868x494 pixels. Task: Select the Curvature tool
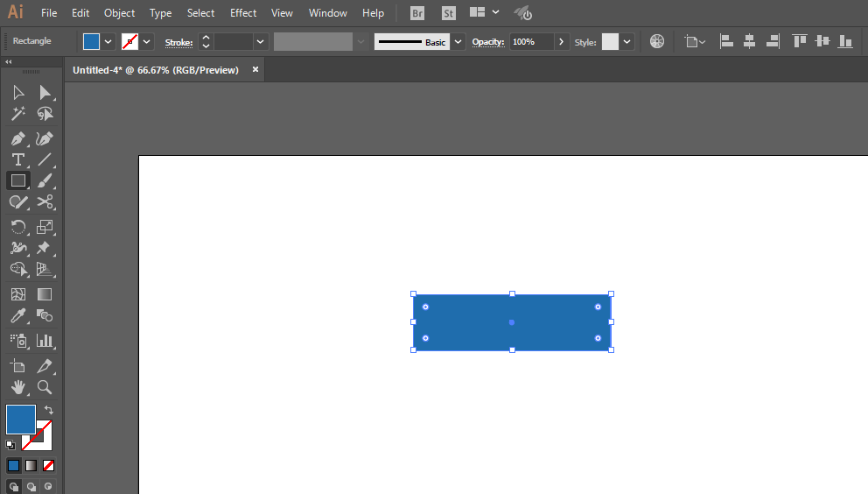[x=45, y=138]
